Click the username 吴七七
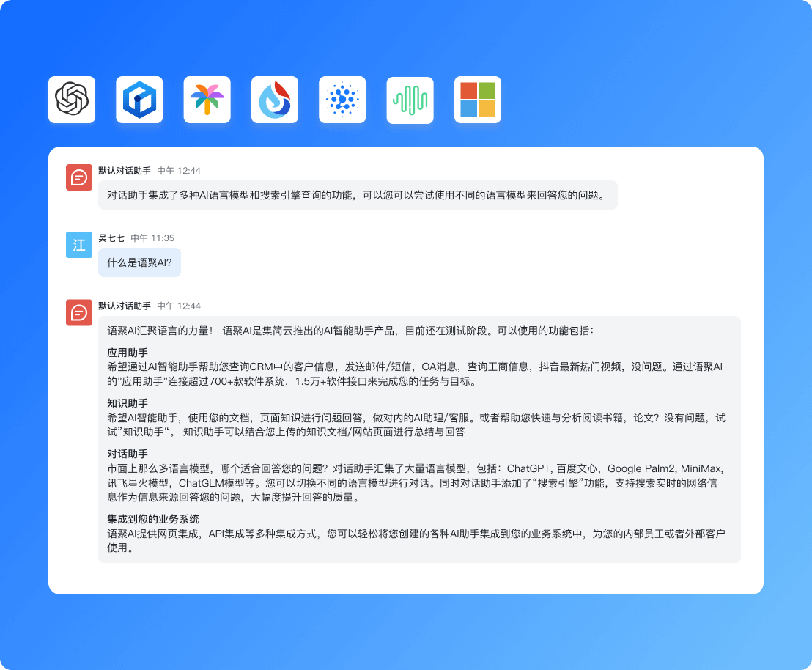The width and height of the screenshot is (812, 670). click(x=111, y=238)
